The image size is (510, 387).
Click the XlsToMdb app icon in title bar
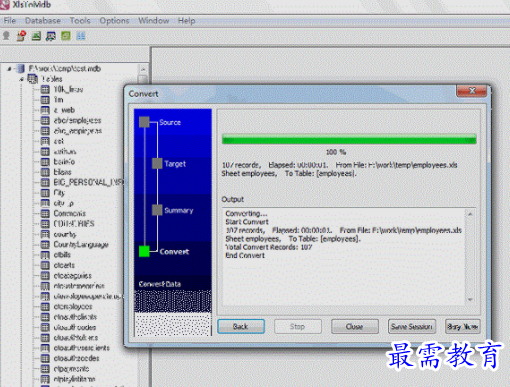5,5
